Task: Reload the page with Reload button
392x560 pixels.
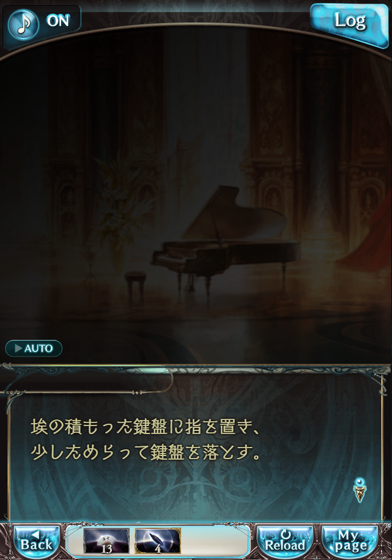Action: coord(285,540)
